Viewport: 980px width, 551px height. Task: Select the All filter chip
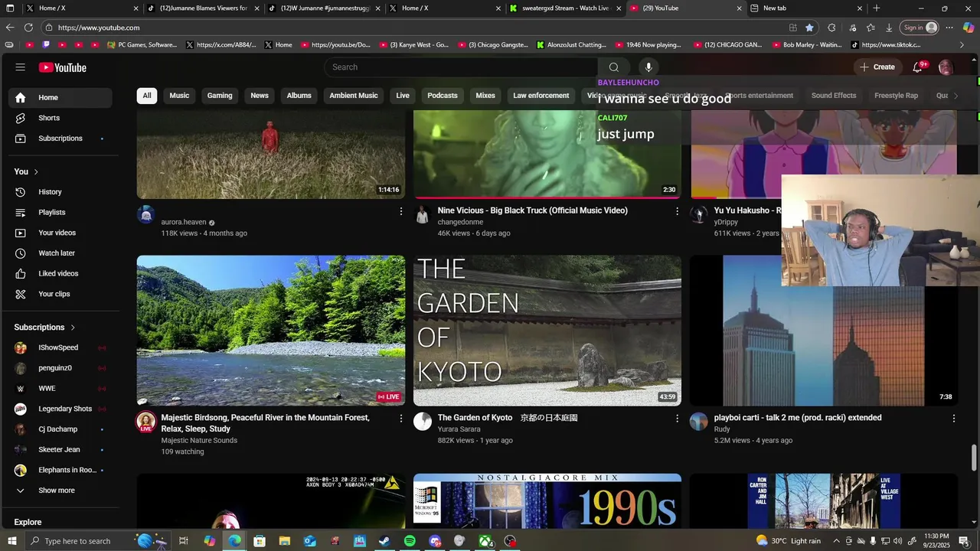(x=147, y=96)
